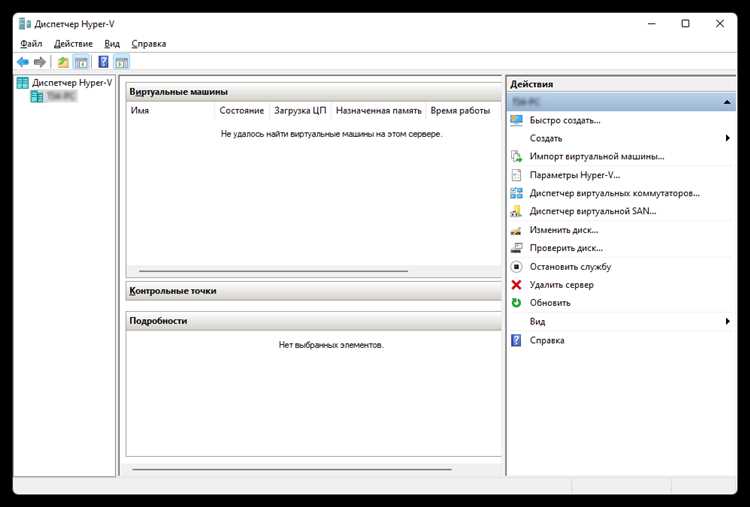Screen dimensions: 750x507
Task: Minimize the Hyper-V Manager window
Action: 651,23
